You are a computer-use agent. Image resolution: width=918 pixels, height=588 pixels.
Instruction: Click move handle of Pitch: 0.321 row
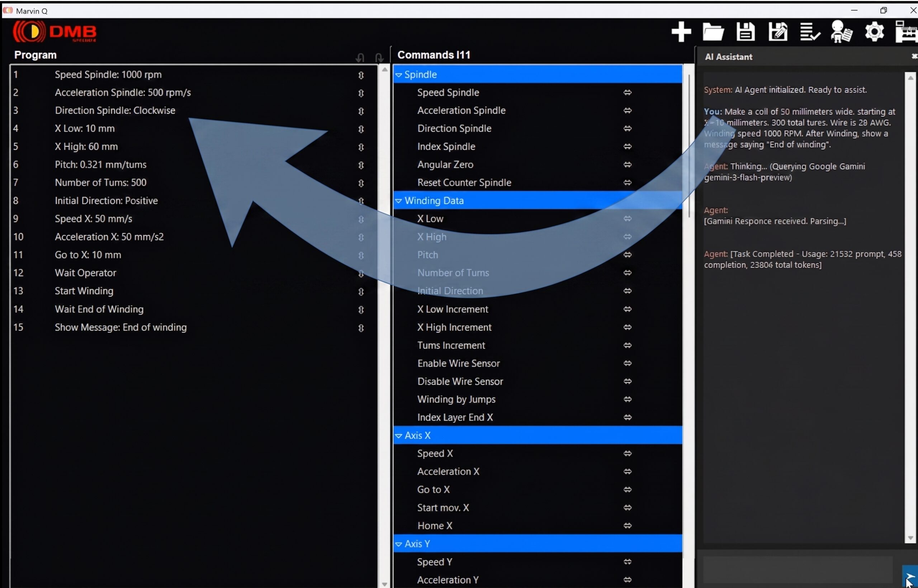(x=361, y=165)
